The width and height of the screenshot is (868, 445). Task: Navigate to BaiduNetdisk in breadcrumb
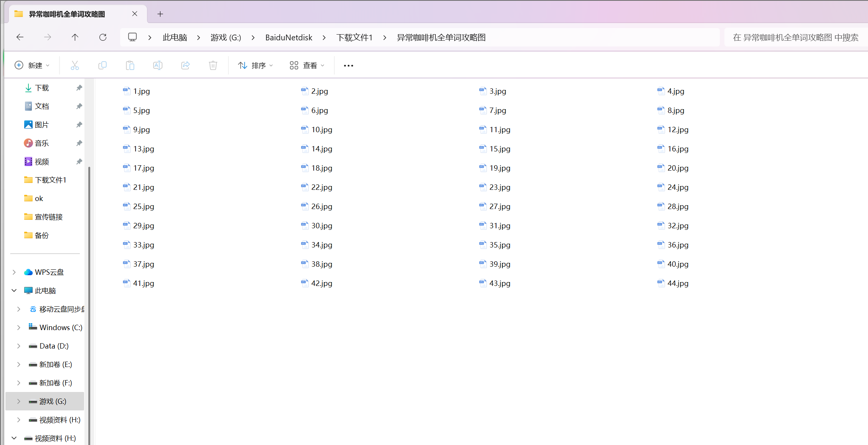289,38
